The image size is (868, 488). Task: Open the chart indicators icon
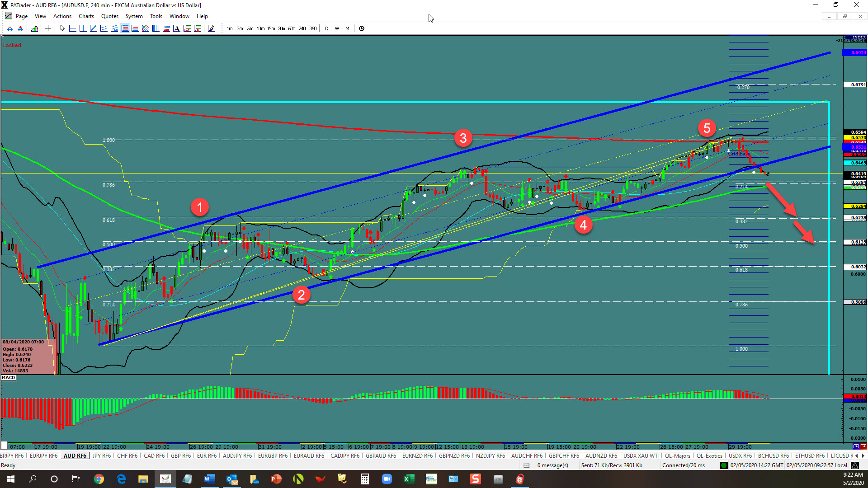[x=34, y=28]
